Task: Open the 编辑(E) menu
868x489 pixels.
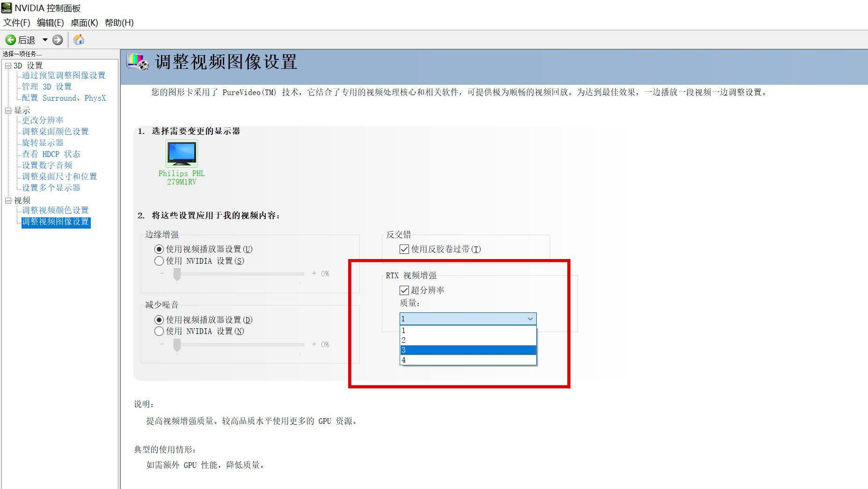Action: pos(51,22)
